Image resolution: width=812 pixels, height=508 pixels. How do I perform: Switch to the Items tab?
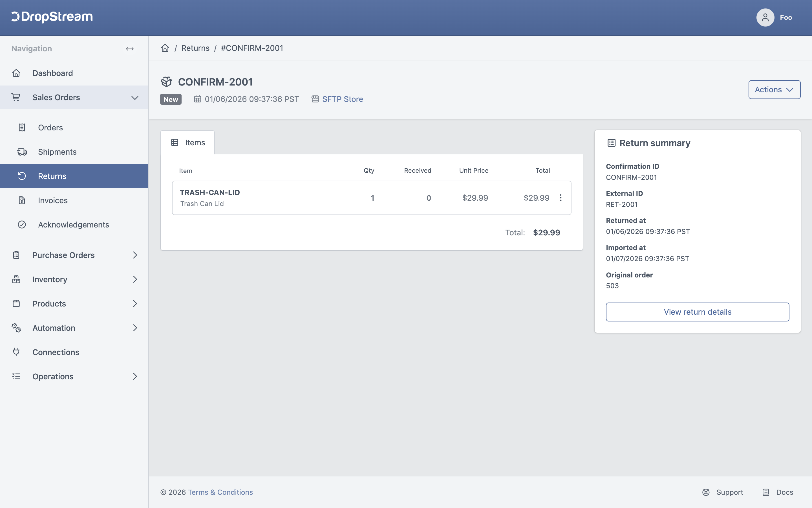[x=187, y=143]
